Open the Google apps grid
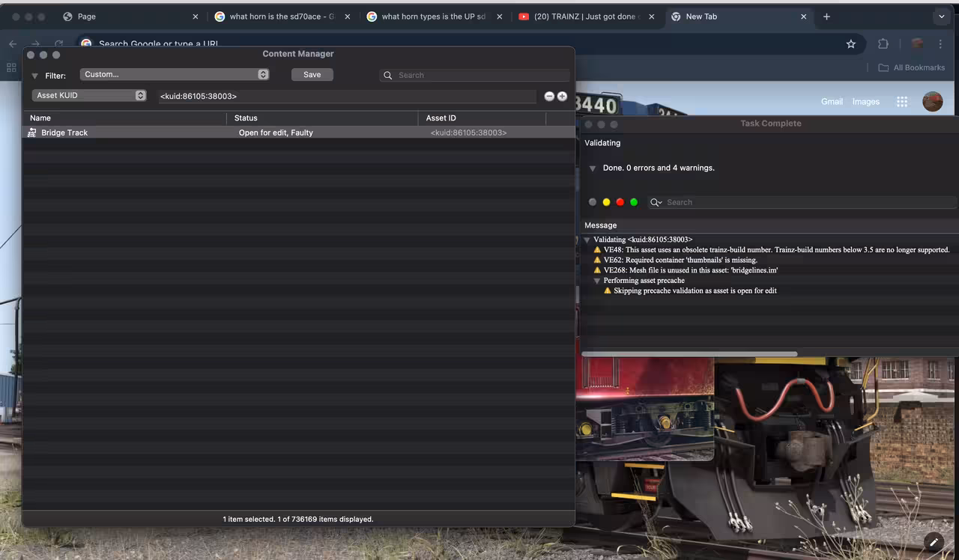 [902, 102]
